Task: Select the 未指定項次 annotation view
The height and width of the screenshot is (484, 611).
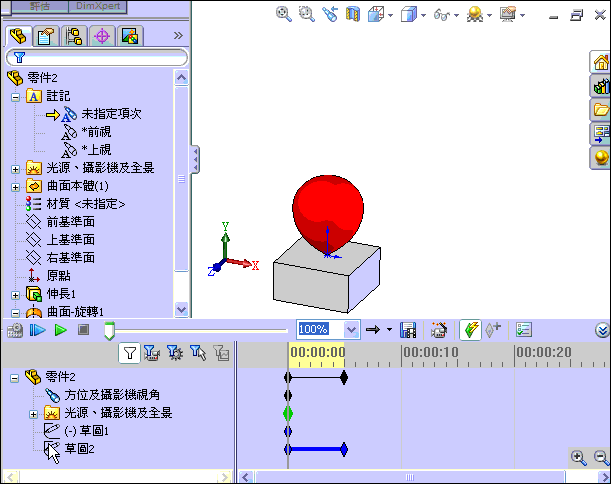Action: tap(111, 114)
